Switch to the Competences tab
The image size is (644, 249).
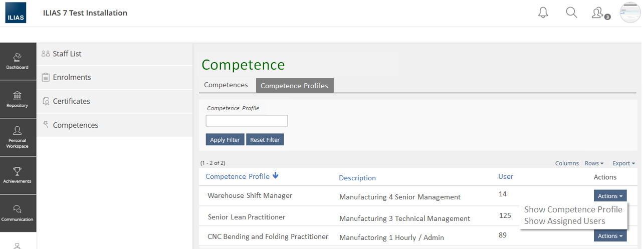tap(226, 85)
